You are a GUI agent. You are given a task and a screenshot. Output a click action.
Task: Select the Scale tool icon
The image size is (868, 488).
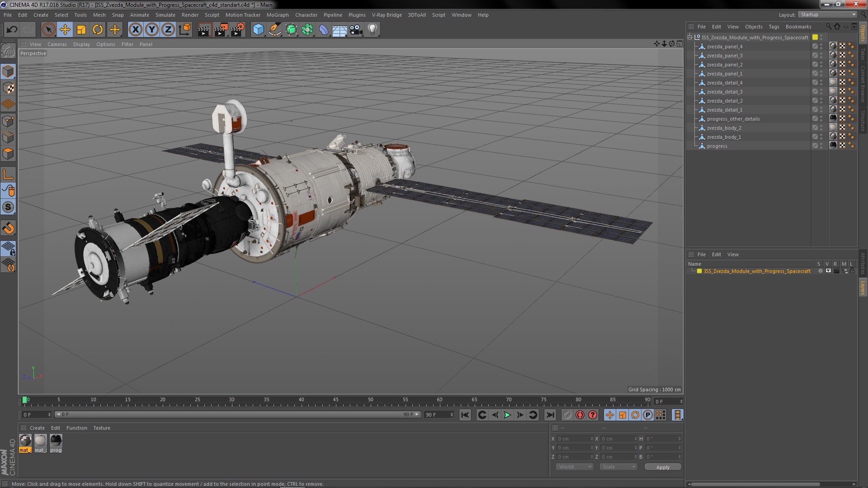81,30
